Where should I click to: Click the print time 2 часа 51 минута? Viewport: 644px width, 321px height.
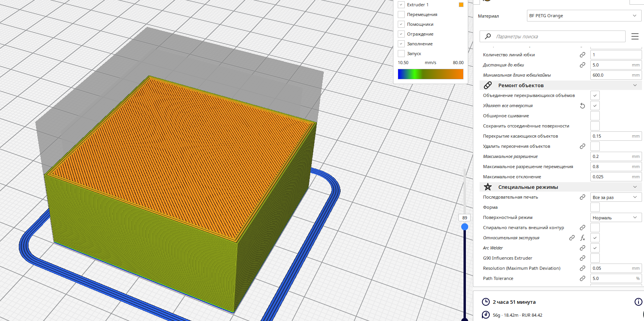point(514,302)
